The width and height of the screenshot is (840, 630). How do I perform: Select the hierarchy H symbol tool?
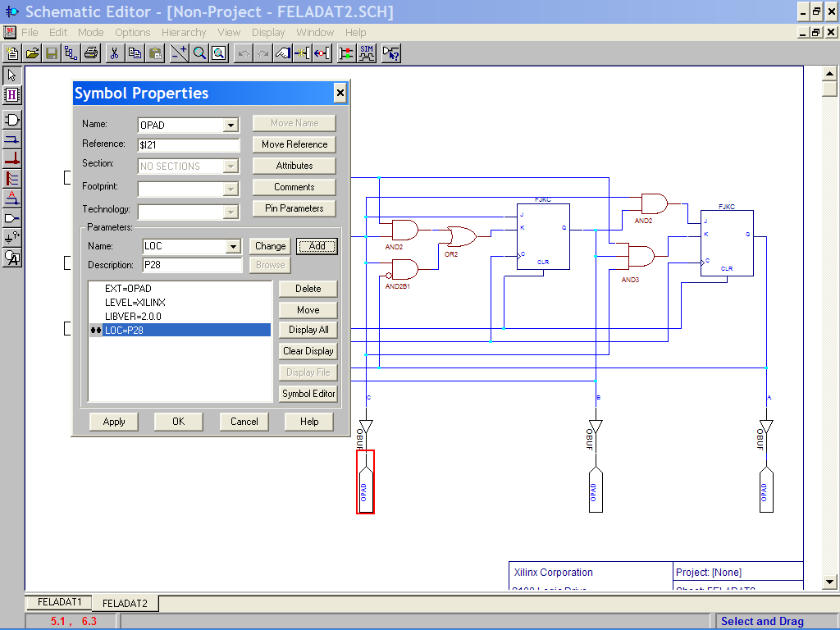[11, 95]
